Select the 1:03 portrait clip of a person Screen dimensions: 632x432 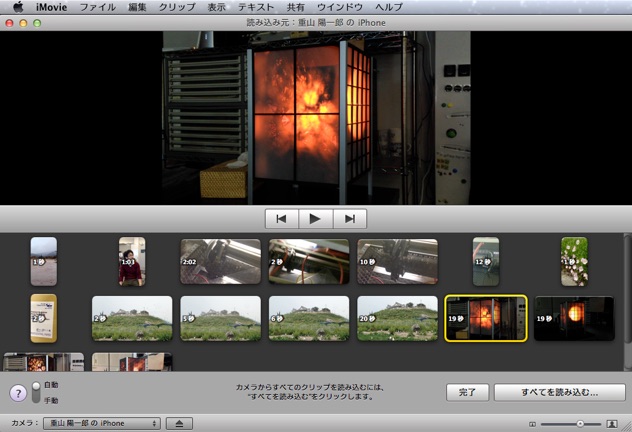[x=132, y=261]
